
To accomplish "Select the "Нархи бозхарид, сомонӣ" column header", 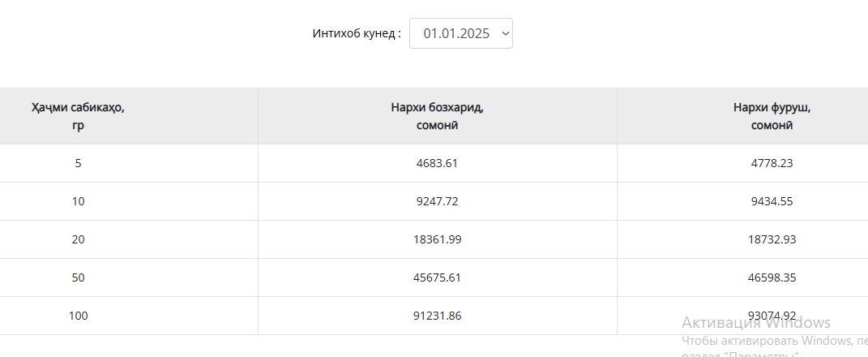I will pyautogui.click(x=437, y=116).
